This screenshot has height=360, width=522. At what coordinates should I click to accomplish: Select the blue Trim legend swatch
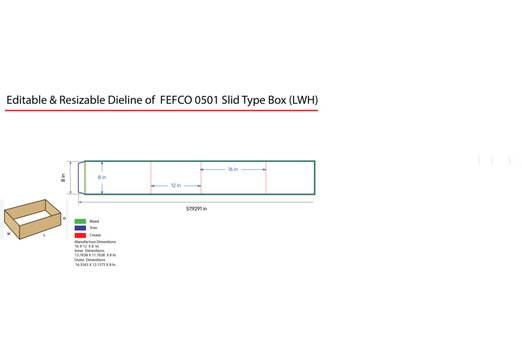point(80,228)
